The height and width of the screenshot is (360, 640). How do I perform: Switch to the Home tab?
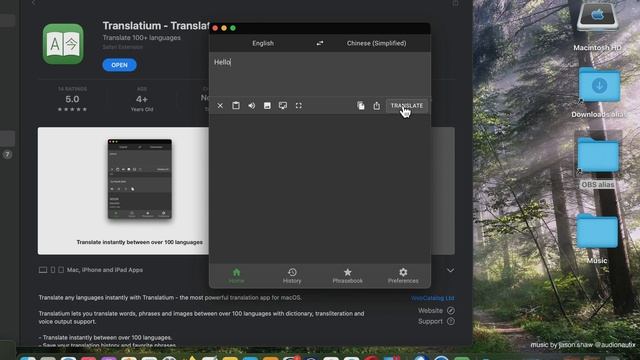236,276
